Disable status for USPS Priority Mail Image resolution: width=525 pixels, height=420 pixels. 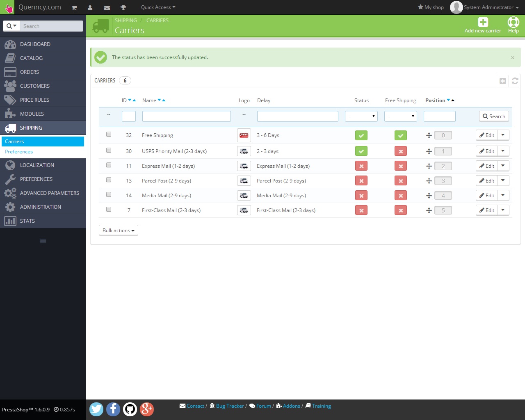pos(361,151)
